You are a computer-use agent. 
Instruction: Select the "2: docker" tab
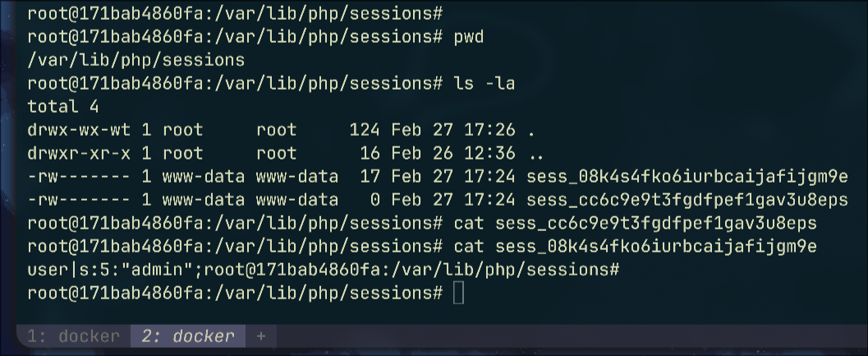tap(187, 335)
